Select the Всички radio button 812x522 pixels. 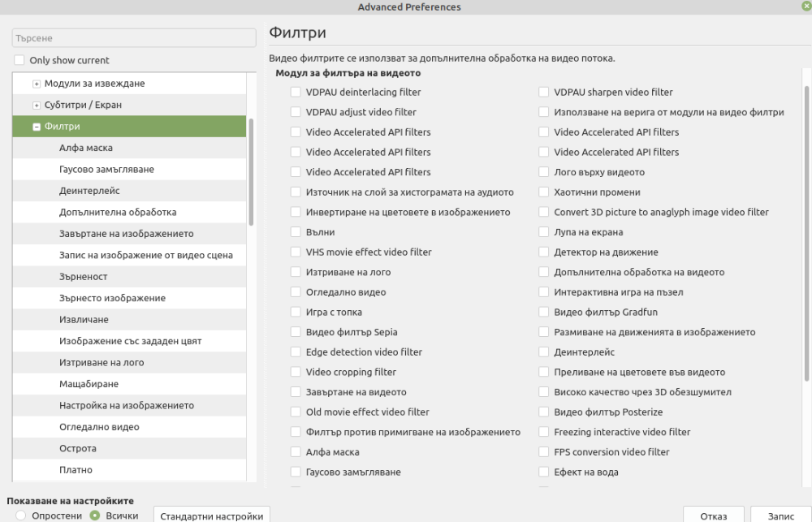[95, 516]
